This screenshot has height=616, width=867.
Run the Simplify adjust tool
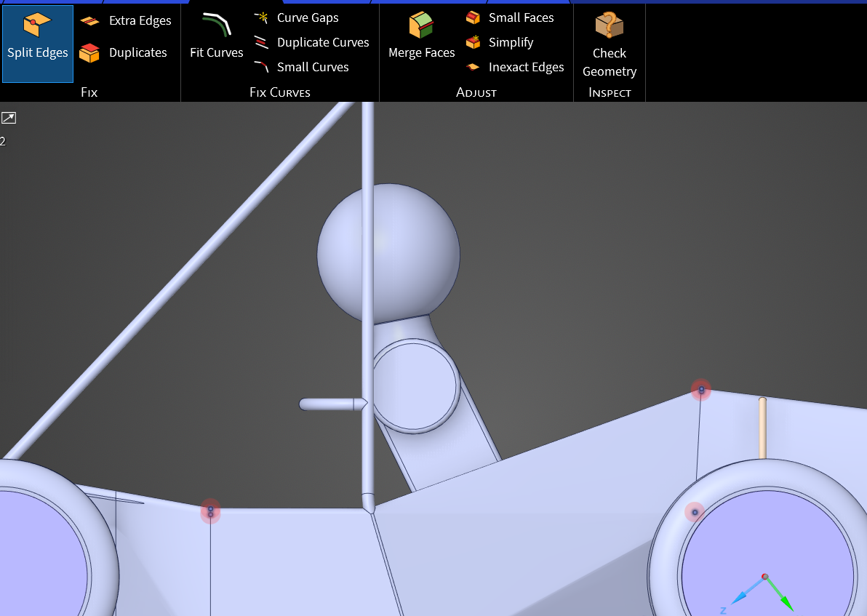[499, 42]
